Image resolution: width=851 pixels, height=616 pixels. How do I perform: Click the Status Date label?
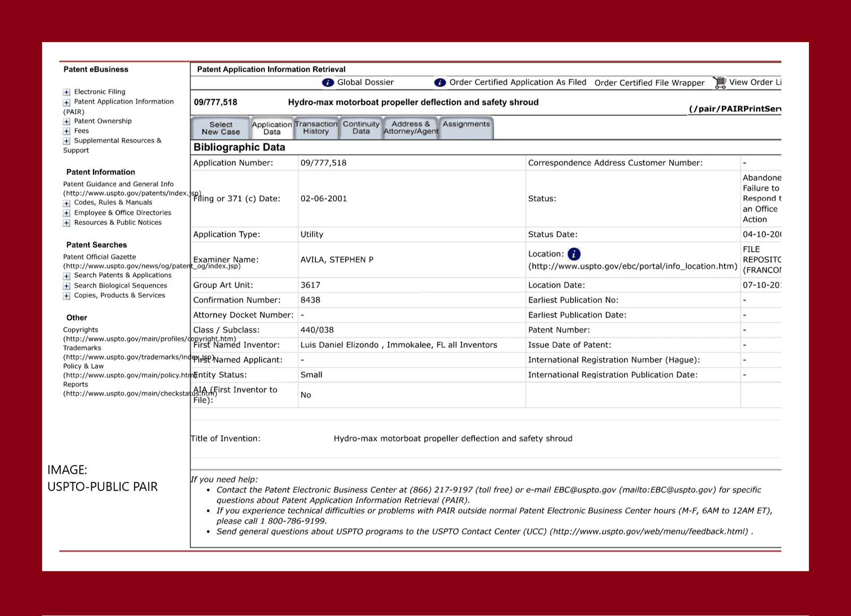(x=553, y=234)
